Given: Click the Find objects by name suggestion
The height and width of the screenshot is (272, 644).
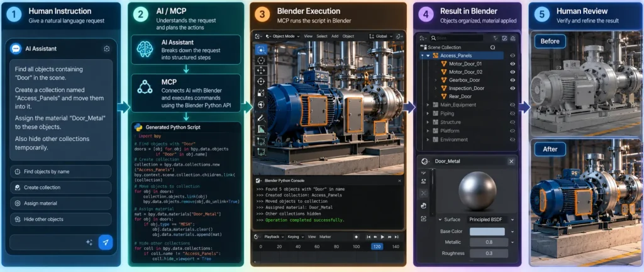Looking at the screenshot, I should tap(60, 171).
